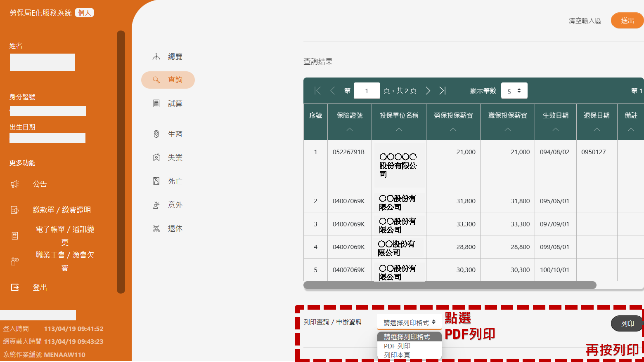The image size is (644, 362).
Task: Click the page number input field
Action: (x=367, y=91)
